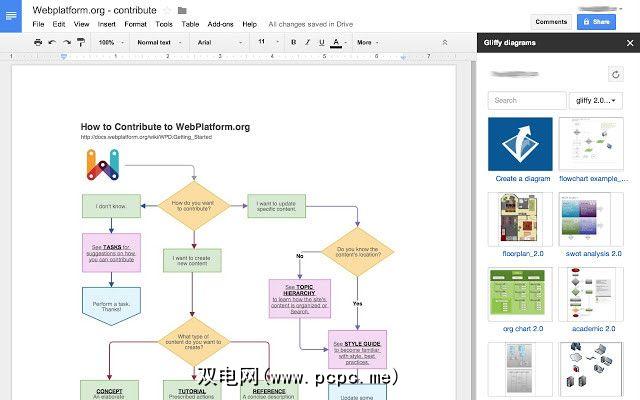640x400 pixels.
Task: Open the gliffy 2.0 folder dropdown
Action: tap(596, 100)
